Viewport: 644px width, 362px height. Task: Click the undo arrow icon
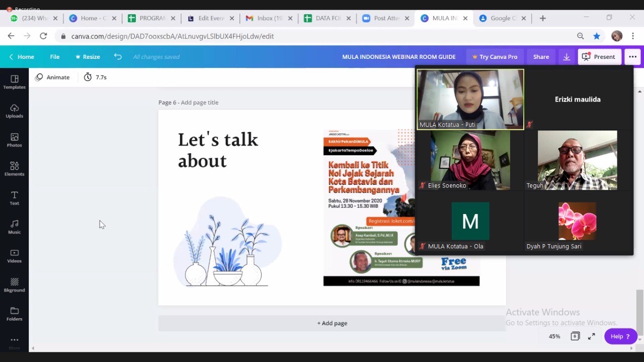pyautogui.click(x=118, y=56)
